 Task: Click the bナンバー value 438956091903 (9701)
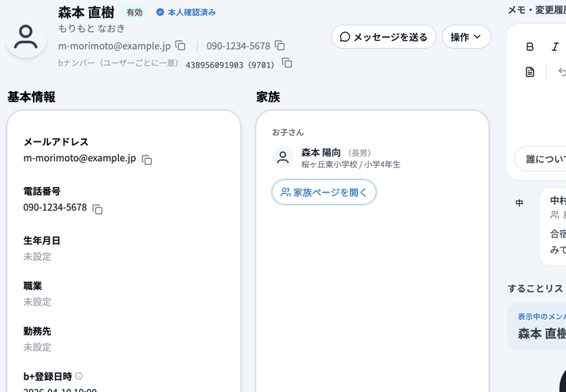coord(230,65)
